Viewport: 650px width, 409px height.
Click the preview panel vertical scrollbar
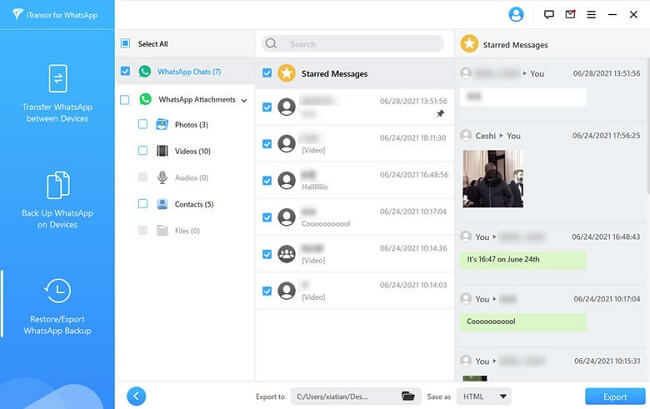pyautogui.click(x=648, y=126)
